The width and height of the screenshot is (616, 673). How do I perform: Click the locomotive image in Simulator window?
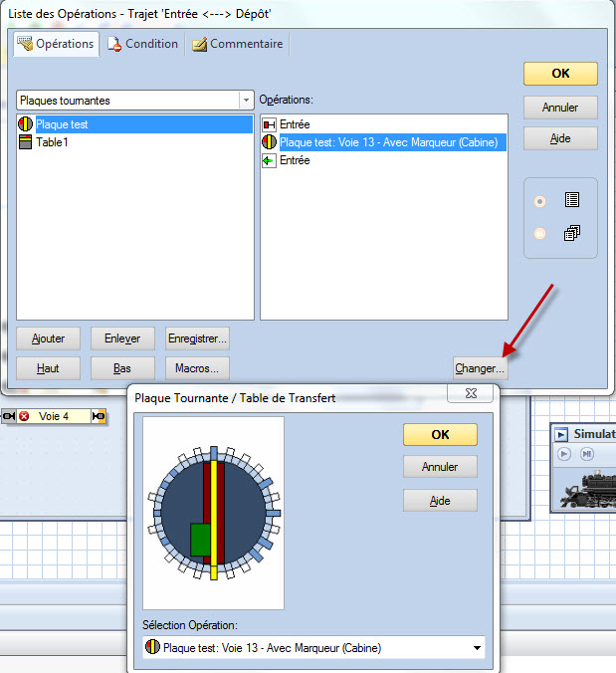click(588, 490)
